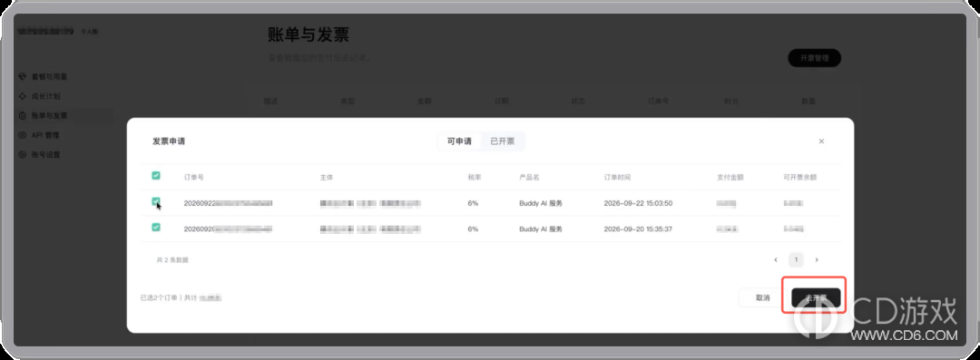Image resolution: width=980 pixels, height=360 pixels.
Task: Click the 订单时间 column header
Action: coord(618,178)
